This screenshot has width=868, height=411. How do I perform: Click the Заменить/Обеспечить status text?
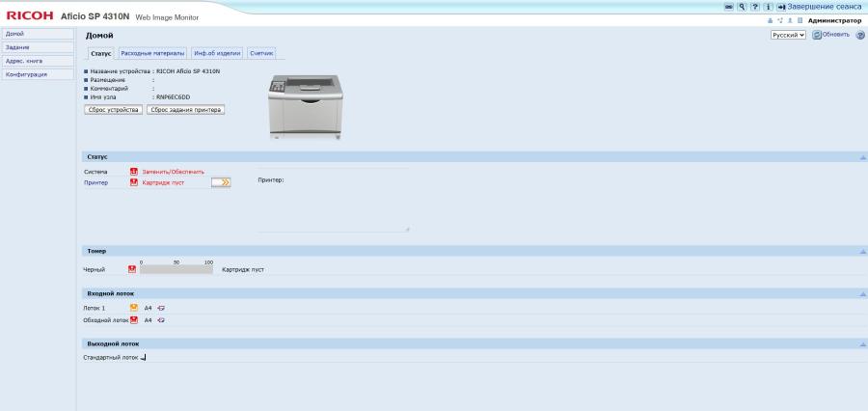pos(173,172)
